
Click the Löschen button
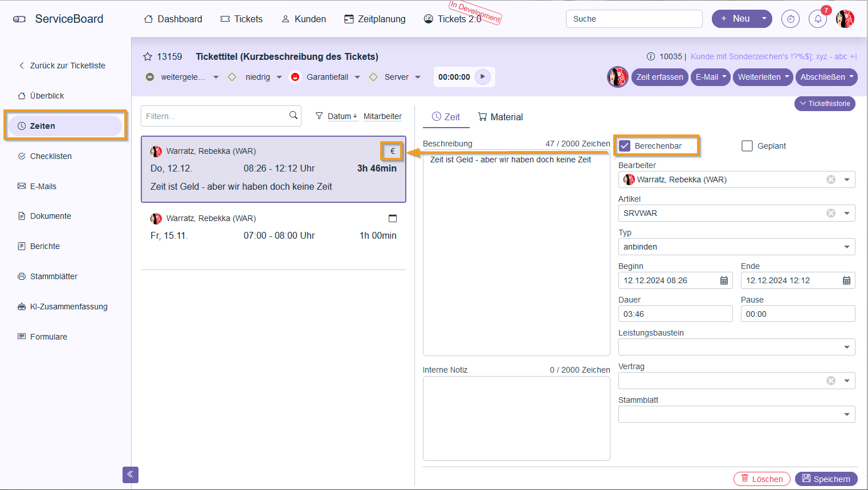coord(761,479)
